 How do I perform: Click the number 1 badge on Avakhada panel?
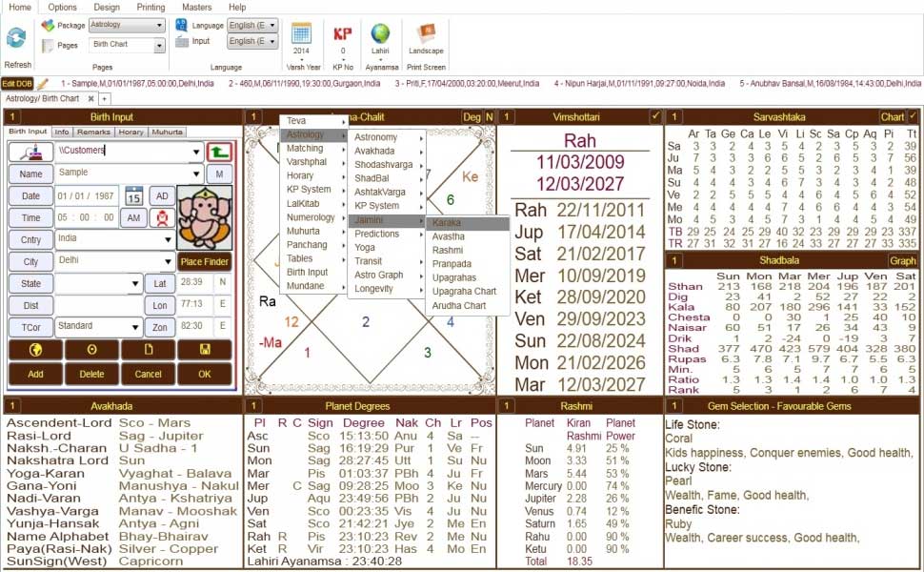(12, 406)
